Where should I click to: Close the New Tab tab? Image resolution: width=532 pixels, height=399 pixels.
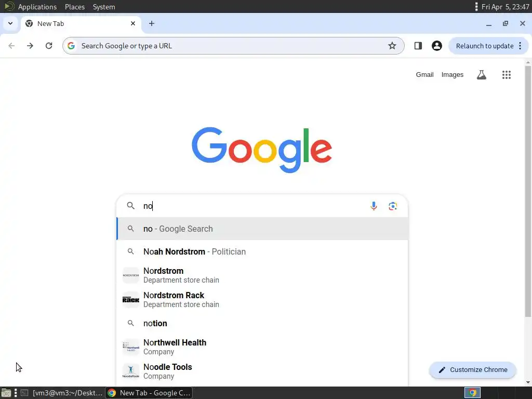(133, 23)
